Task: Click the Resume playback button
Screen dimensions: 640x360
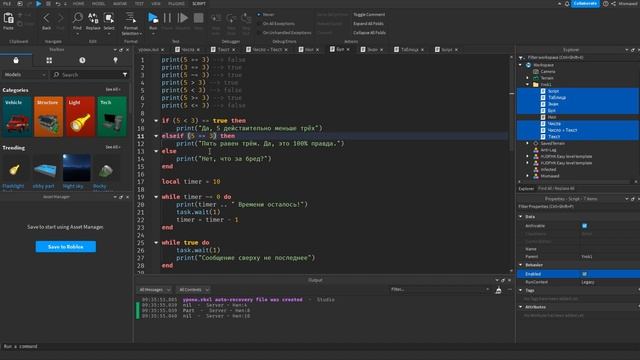Action: click(183, 18)
